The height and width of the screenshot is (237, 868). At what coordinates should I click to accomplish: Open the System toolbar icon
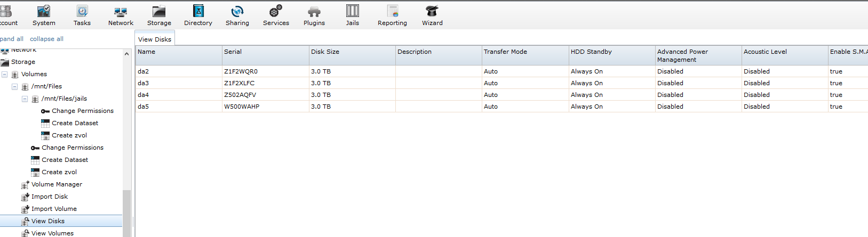click(44, 11)
